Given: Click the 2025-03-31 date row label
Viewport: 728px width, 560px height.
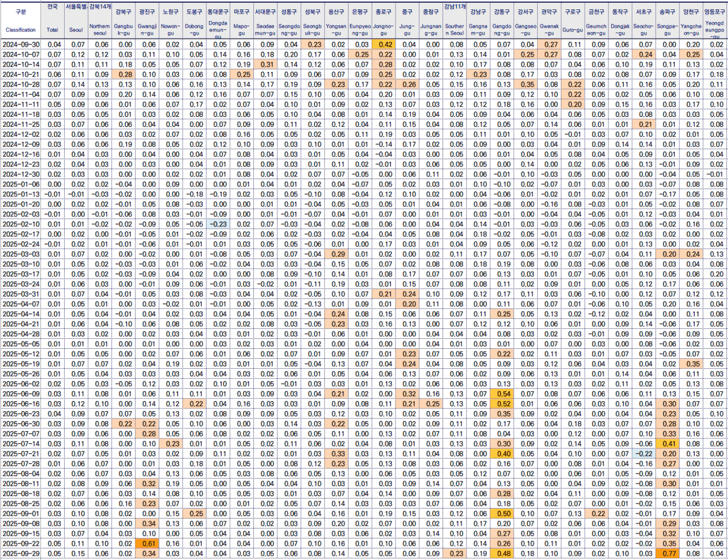Looking at the screenshot, I should coord(21,294).
